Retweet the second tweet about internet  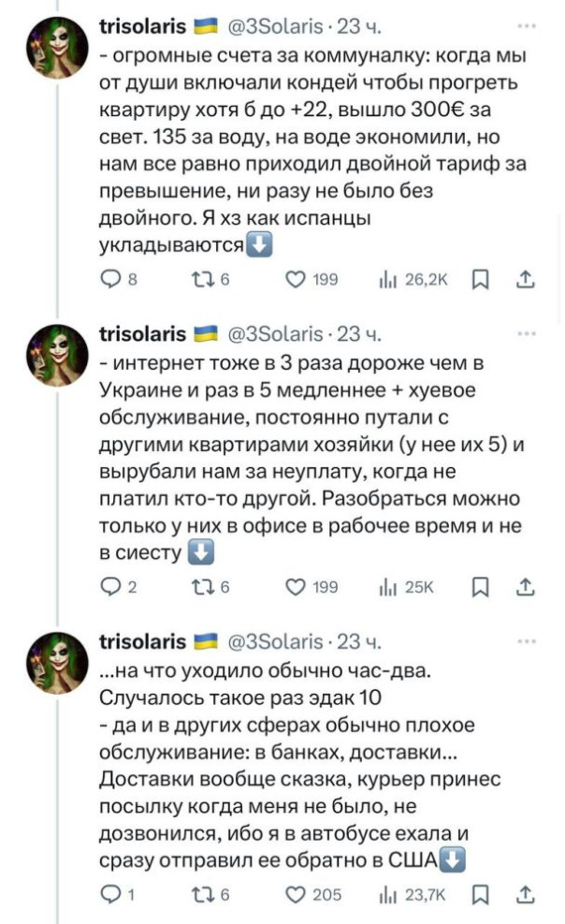(202, 587)
